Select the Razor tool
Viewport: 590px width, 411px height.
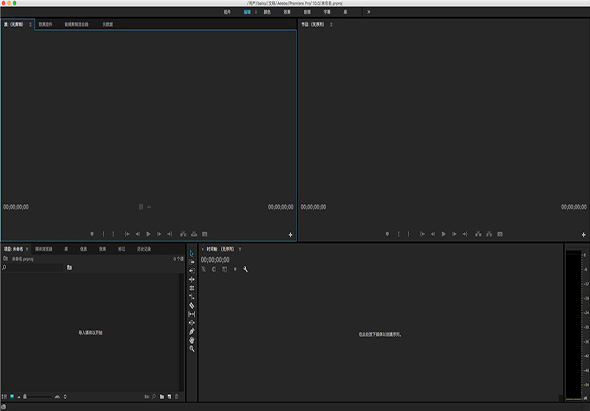[x=192, y=305]
